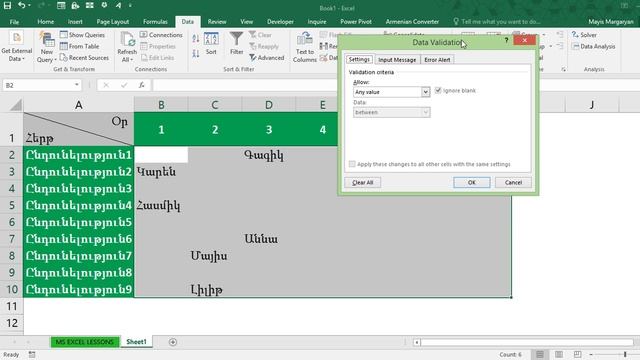This screenshot has width=640, height=360.
Task: Select column header J
Action: (592, 105)
